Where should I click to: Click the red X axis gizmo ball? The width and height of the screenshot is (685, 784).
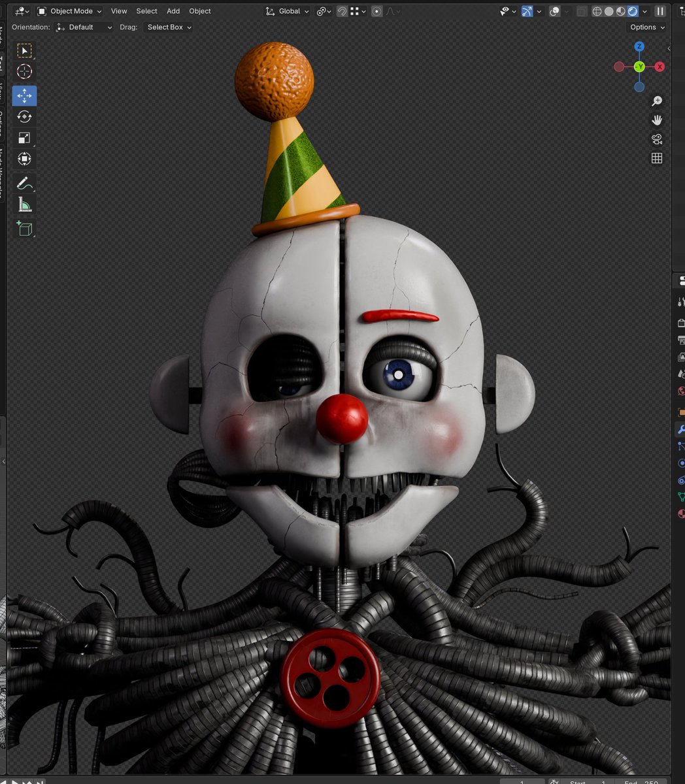(660, 67)
